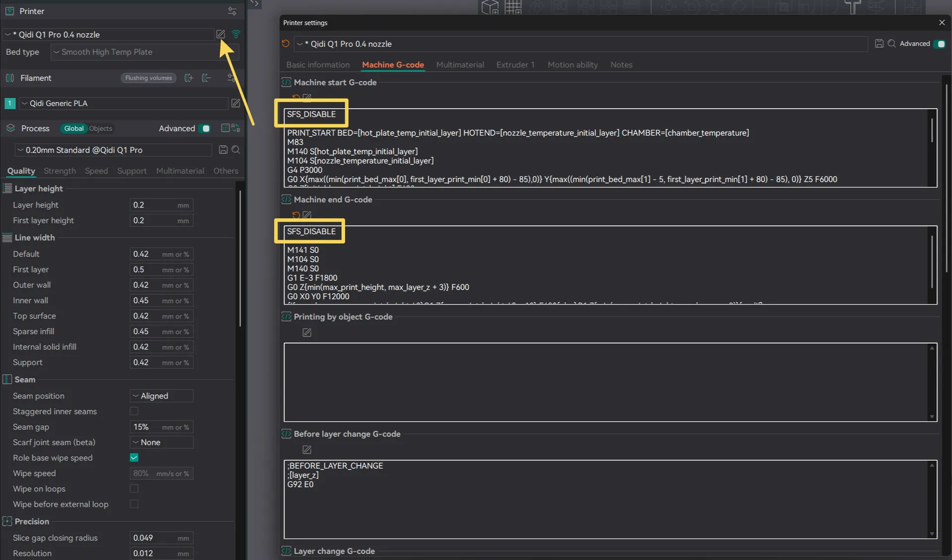The height and width of the screenshot is (560, 952).
Task: Enable the Staggered inner seams checkbox
Action: pos(134,411)
